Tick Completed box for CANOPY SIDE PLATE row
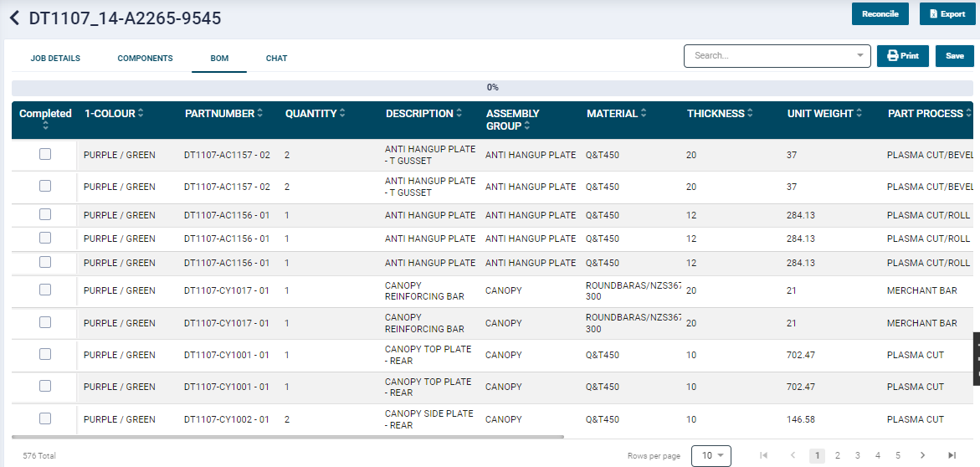Screen dimensions: 980x467 (x=45, y=418)
